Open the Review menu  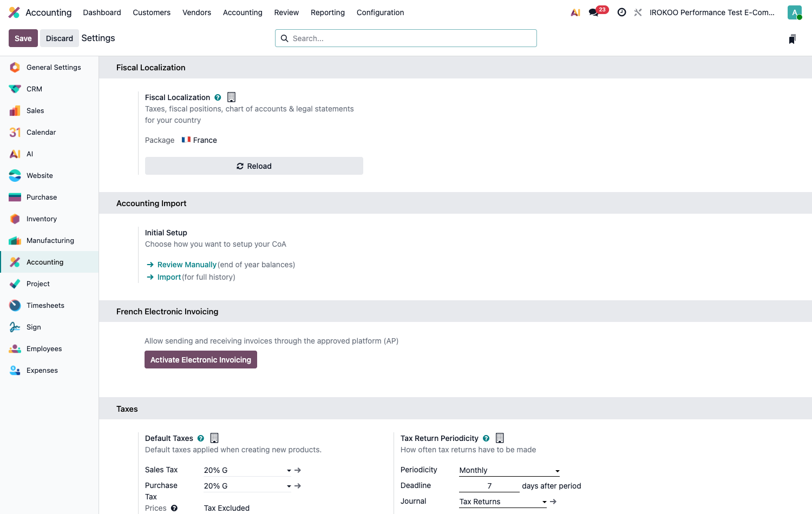click(286, 12)
